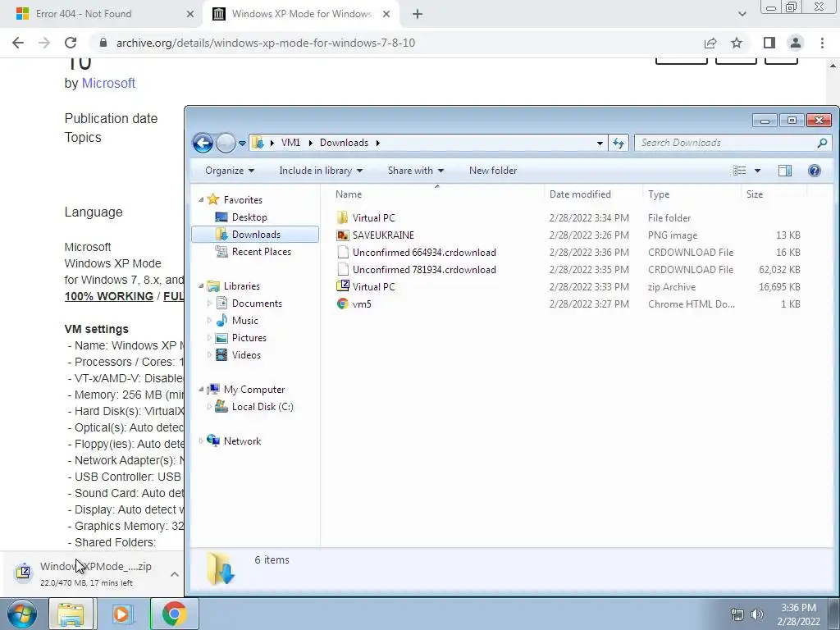Toggle the preview pane button
The width and height of the screenshot is (840, 630).
tap(785, 171)
